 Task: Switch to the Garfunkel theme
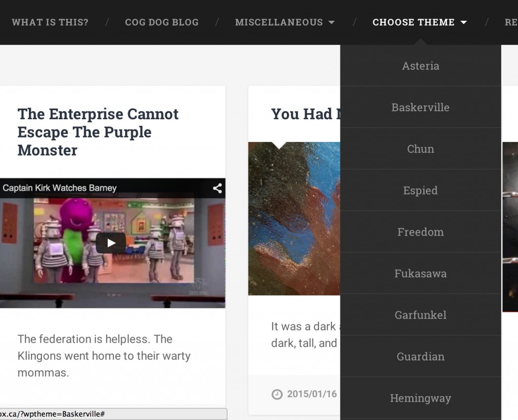pyautogui.click(x=420, y=315)
